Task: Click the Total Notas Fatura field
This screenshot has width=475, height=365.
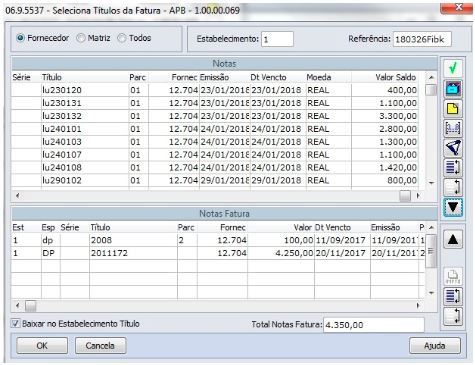Action: pyautogui.click(x=373, y=325)
